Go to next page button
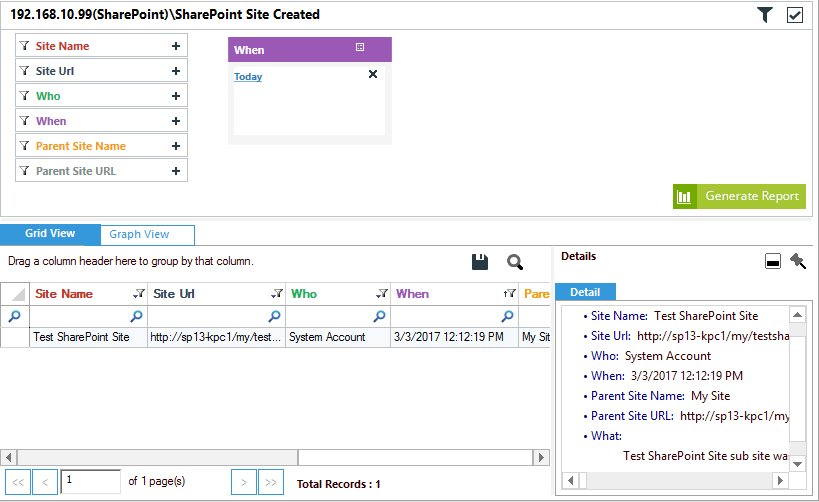The width and height of the screenshot is (819, 502). [243, 482]
